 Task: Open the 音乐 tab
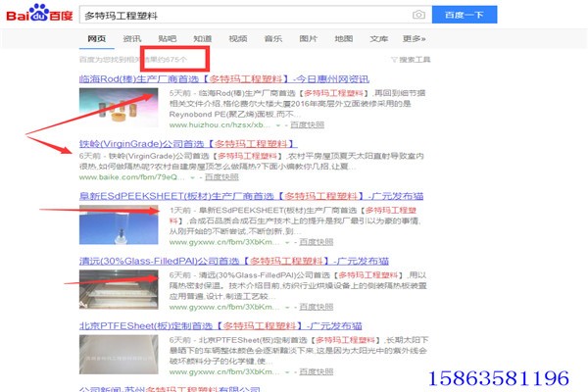pyautogui.click(x=273, y=38)
